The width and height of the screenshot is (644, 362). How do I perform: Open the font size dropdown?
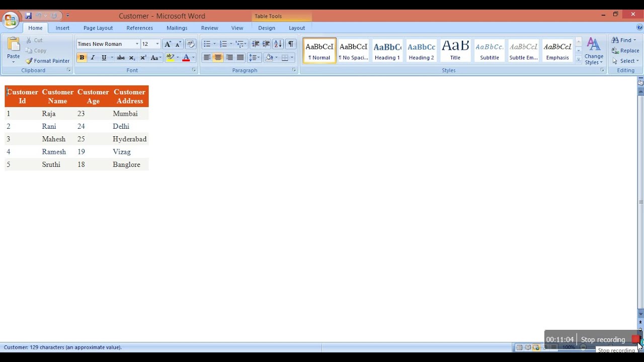click(157, 44)
